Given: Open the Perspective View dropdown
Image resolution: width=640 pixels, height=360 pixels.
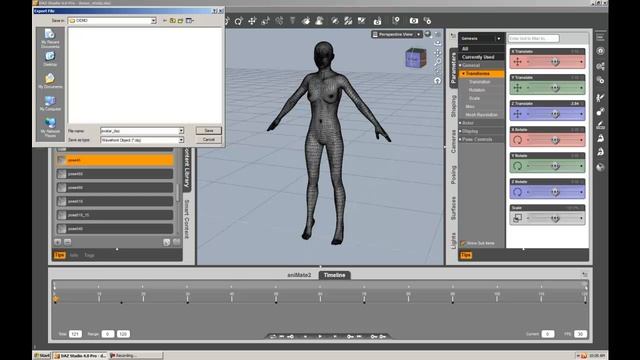Looking at the screenshot, I should [396, 34].
